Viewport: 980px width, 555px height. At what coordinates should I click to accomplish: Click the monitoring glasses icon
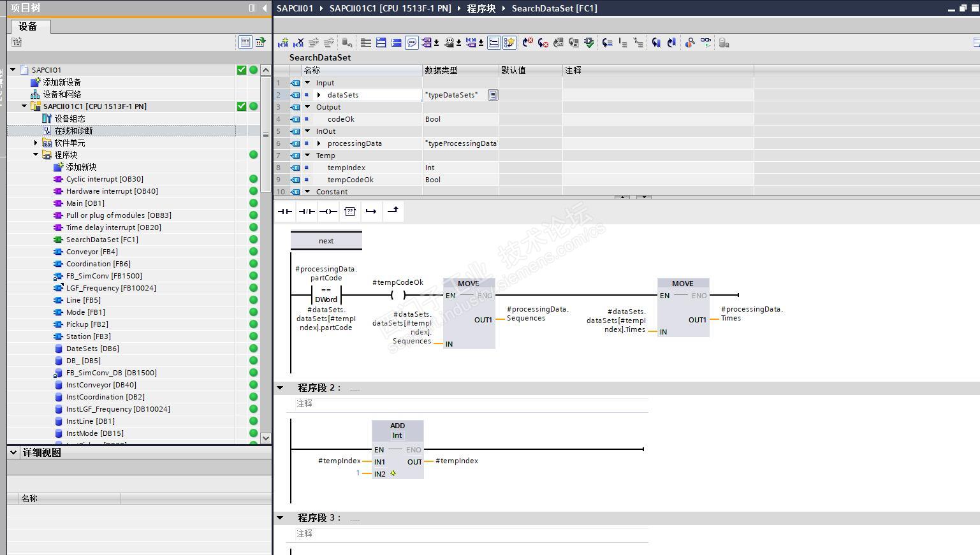click(x=706, y=43)
